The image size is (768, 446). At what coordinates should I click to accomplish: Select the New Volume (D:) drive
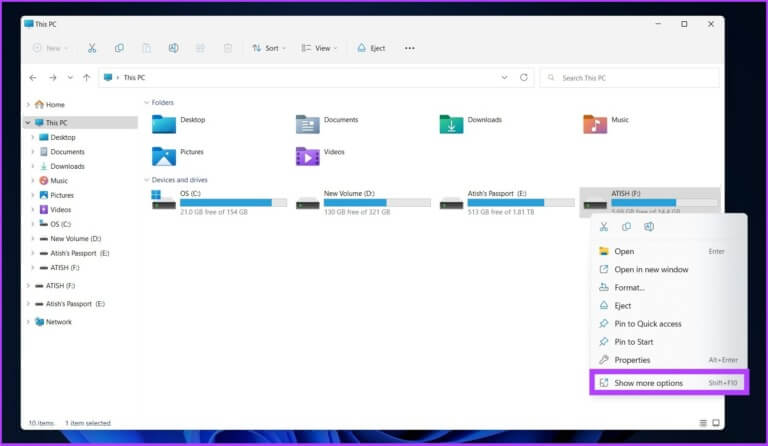(363, 202)
